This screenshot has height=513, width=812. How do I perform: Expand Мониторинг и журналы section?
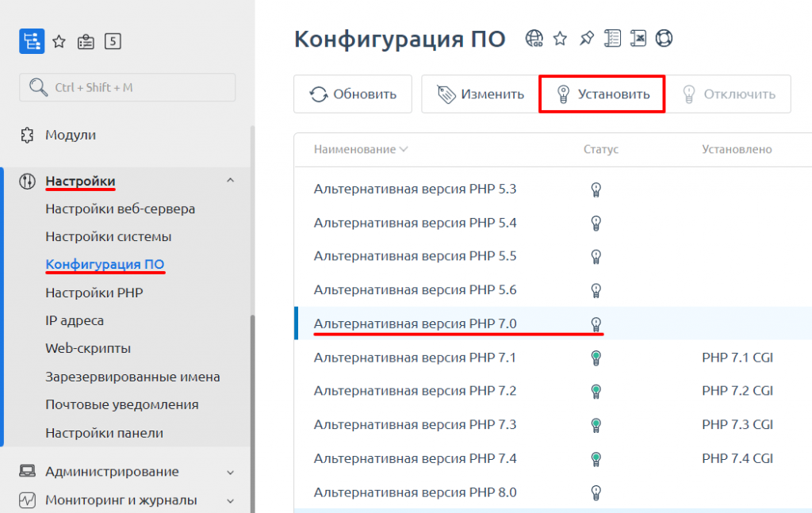230,500
